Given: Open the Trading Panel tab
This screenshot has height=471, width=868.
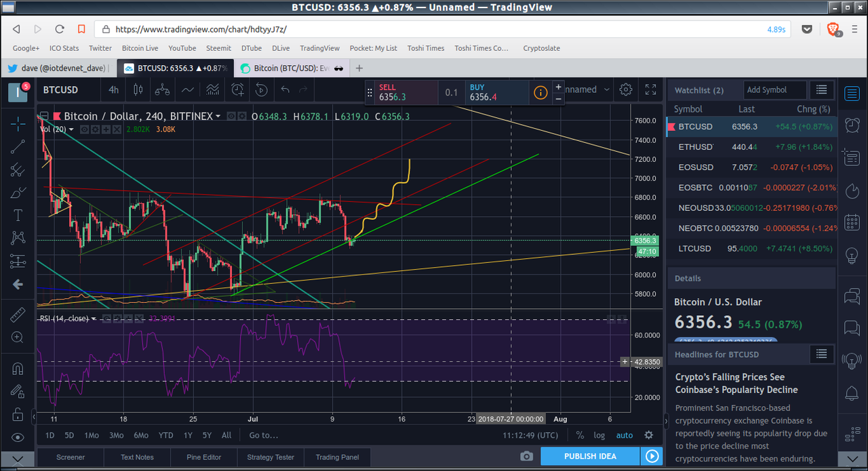Looking at the screenshot, I should (x=338, y=457).
